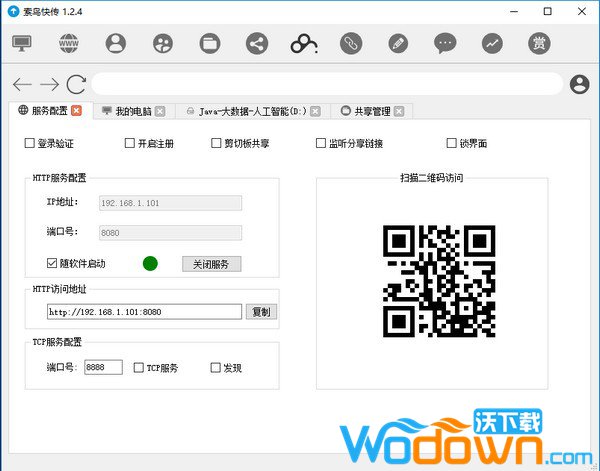Open the WWW globe icon
The height and width of the screenshot is (471, 600).
click(x=69, y=43)
